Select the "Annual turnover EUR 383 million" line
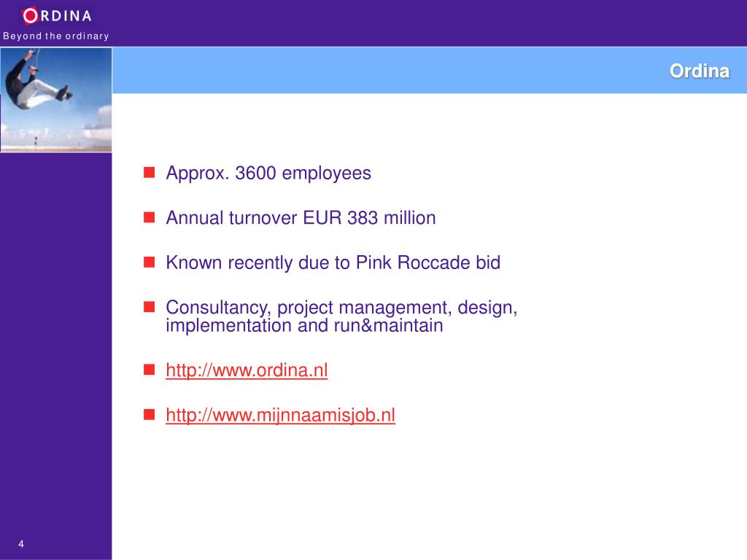This screenshot has width=747, height=560. coord(301,217)
